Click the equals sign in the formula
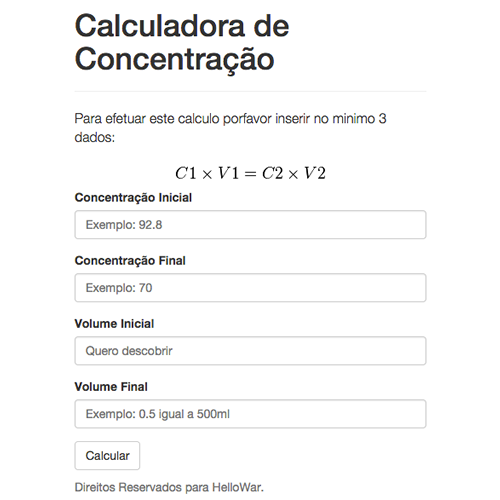The height and width of the screenshot is (500, 500). pos(250,174)
